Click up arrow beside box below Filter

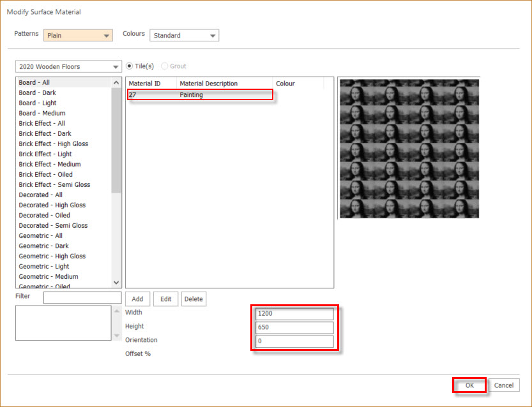point(117,311)
